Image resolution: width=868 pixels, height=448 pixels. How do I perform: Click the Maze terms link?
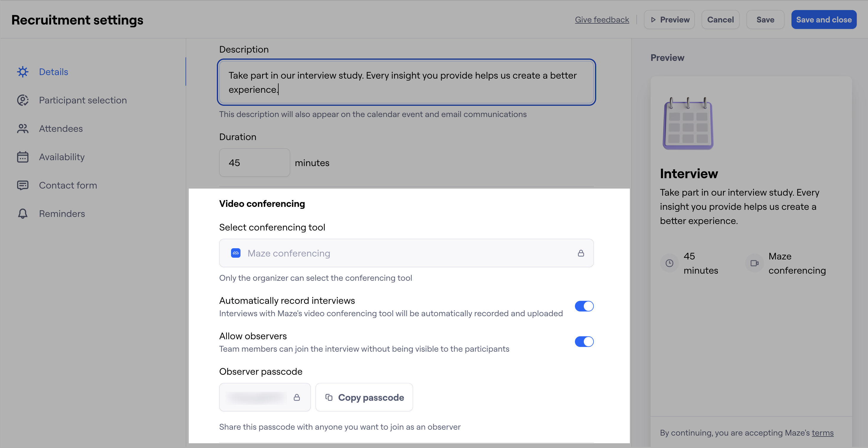822,433
